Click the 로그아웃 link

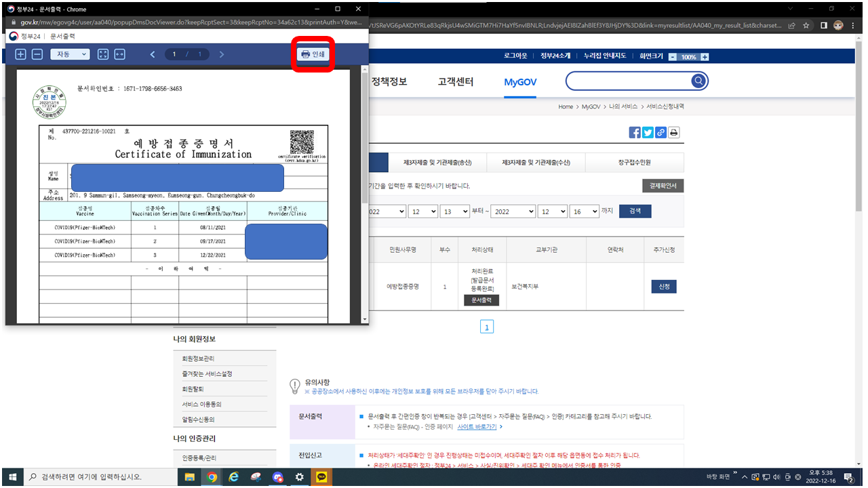point(515,56)
